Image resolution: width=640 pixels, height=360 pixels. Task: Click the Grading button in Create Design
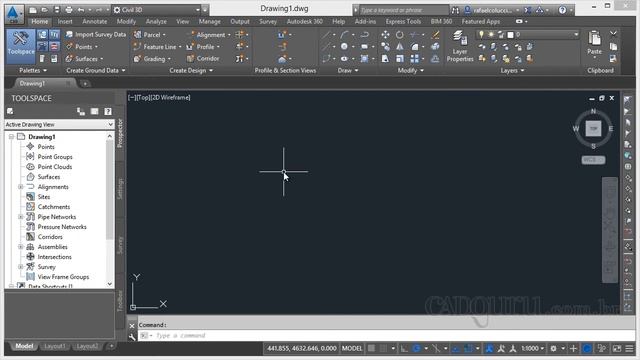pos(152,59)
